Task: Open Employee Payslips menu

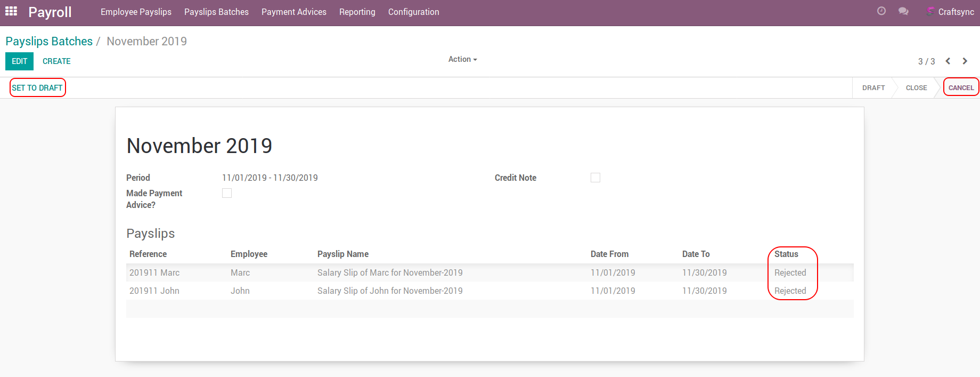Action: pos(136,12)
